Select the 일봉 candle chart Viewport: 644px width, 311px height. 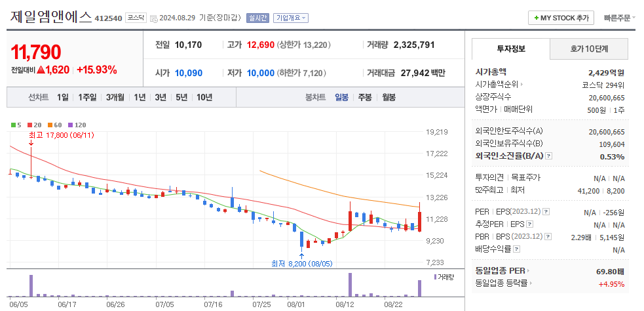pyautogui.click(x=342, y=98)
